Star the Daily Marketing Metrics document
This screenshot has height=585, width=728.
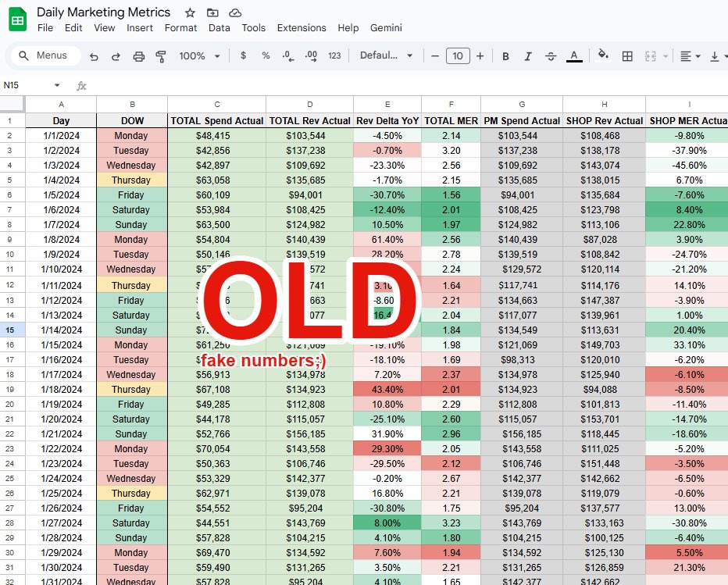[190, 13]
